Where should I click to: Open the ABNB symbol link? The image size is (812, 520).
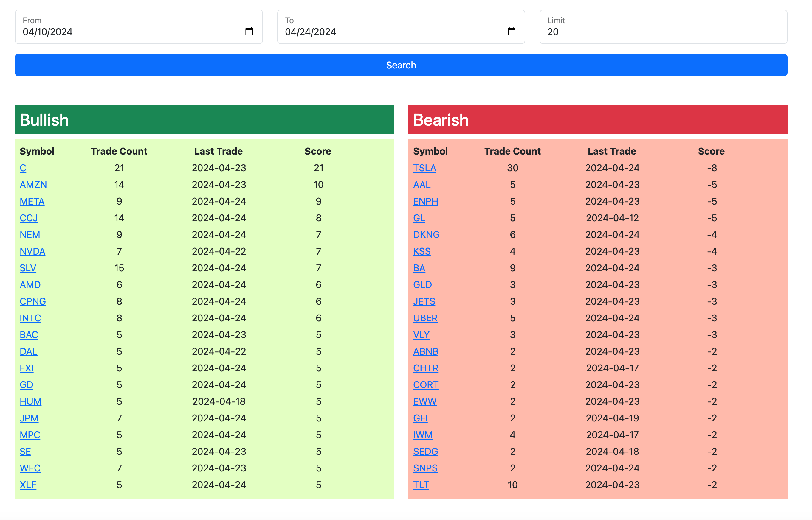pos(425,351)
